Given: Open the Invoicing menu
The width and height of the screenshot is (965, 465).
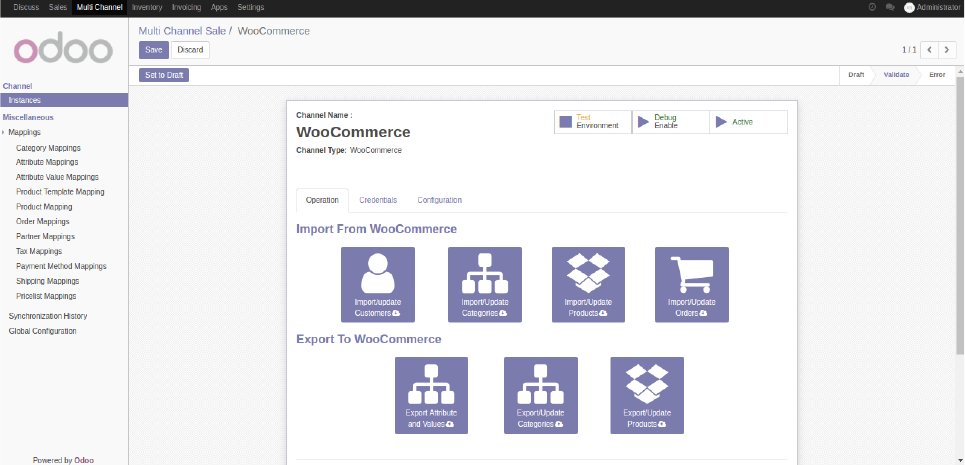Looking at the screenshot, I should point(186,7).
